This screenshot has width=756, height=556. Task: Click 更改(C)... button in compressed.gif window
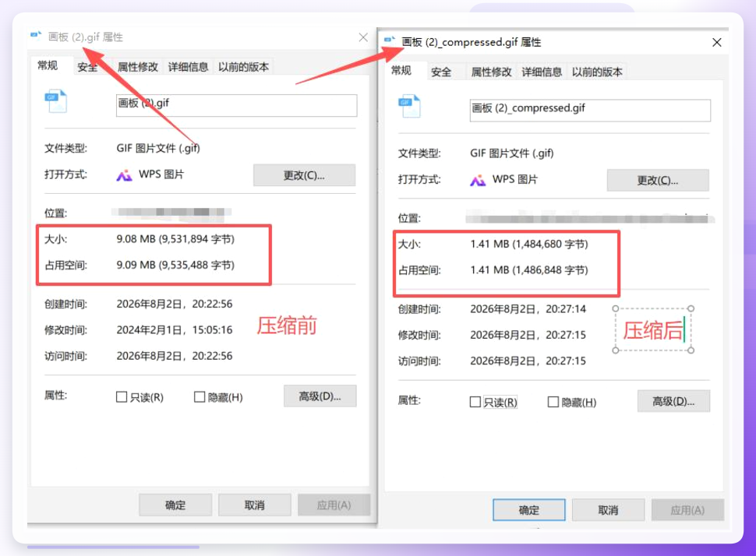coord(658,180)
